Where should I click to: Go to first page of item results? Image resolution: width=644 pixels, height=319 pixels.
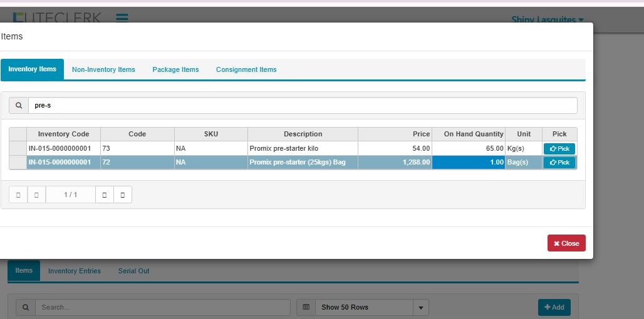click(18, 195)
